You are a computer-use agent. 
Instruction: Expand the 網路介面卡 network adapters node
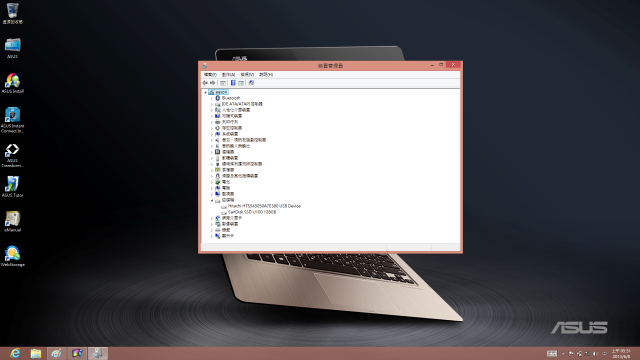(x=212, y=218)
